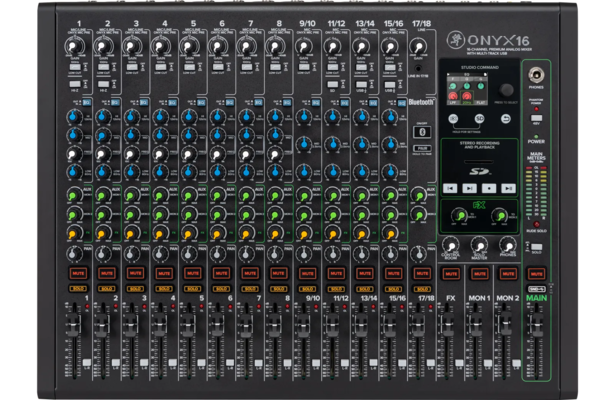The height and width of the screenshot is (400, 615).
Task: Hit the previous-track transport button
Action: [450, 189]
